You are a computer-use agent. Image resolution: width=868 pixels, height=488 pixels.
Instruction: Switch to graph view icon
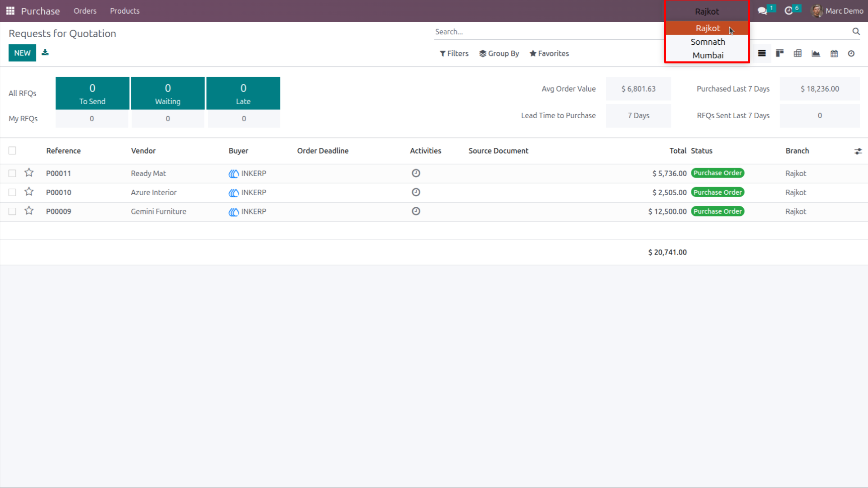[816, 53]
